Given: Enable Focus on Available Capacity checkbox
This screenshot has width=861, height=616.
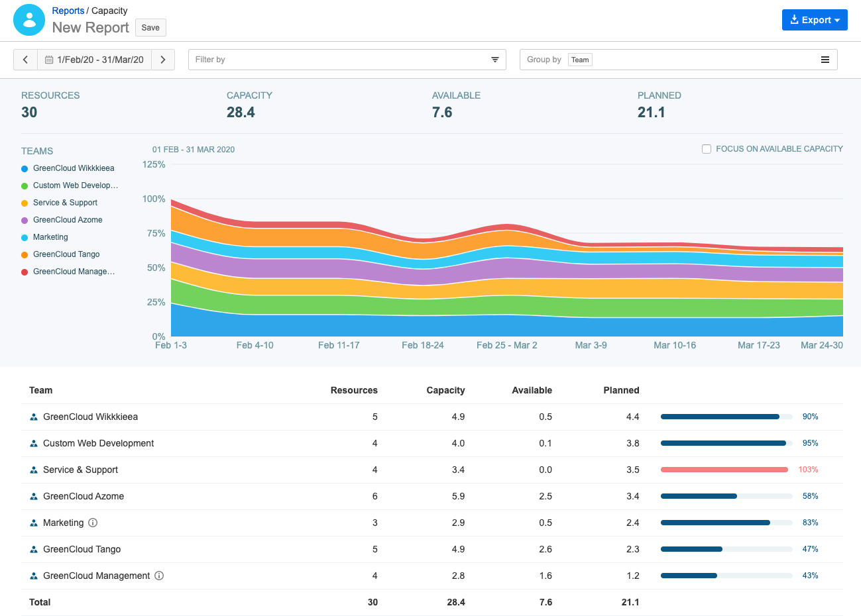Looking at the screenshot, I should point(707,149).
